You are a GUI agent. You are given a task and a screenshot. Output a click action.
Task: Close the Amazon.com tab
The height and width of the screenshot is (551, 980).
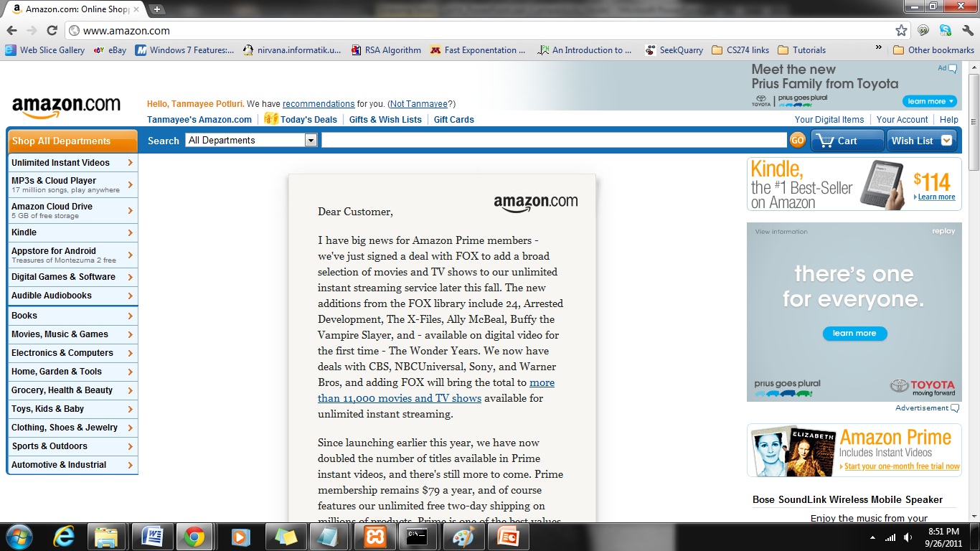tap(136, 9)
